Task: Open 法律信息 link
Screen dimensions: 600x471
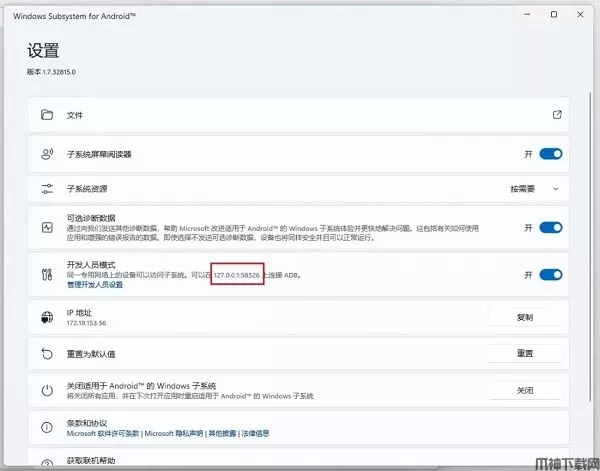Action: (255, 434)
